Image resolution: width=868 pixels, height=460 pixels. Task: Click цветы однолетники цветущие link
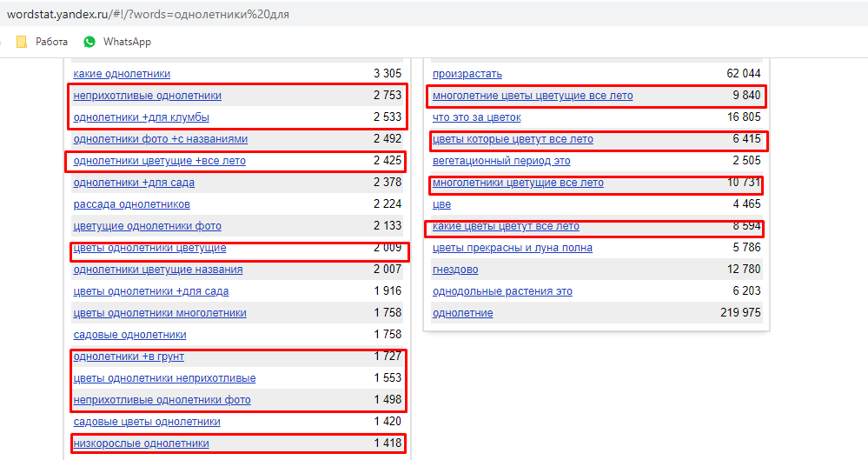pos(149,248)
